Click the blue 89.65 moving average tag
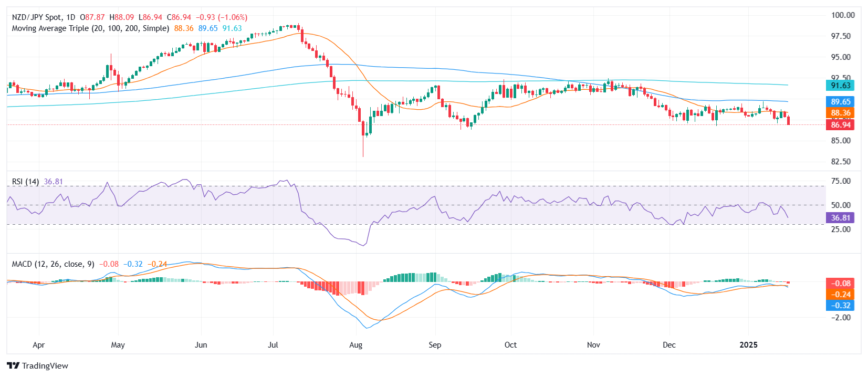This screenshot has width=868, height=377. (840, 102)
